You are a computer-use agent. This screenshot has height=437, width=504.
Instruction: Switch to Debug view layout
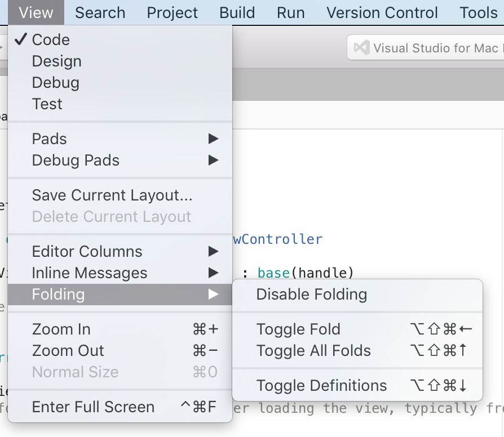tap(55, 83)
